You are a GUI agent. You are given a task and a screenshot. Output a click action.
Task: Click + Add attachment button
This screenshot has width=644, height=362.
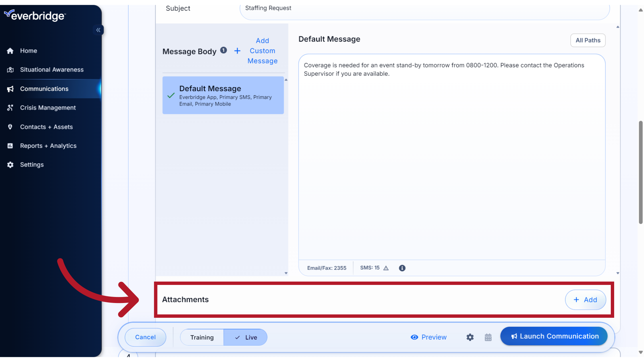(585, 299)
